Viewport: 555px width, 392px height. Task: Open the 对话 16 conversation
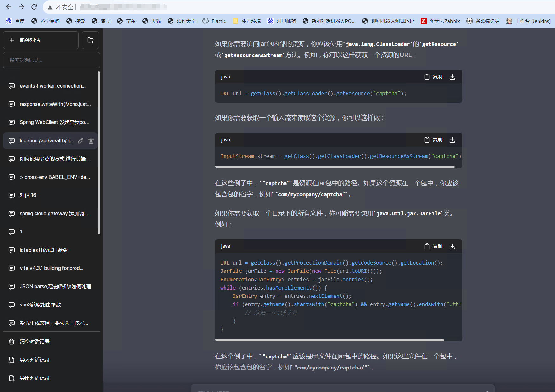51,195
